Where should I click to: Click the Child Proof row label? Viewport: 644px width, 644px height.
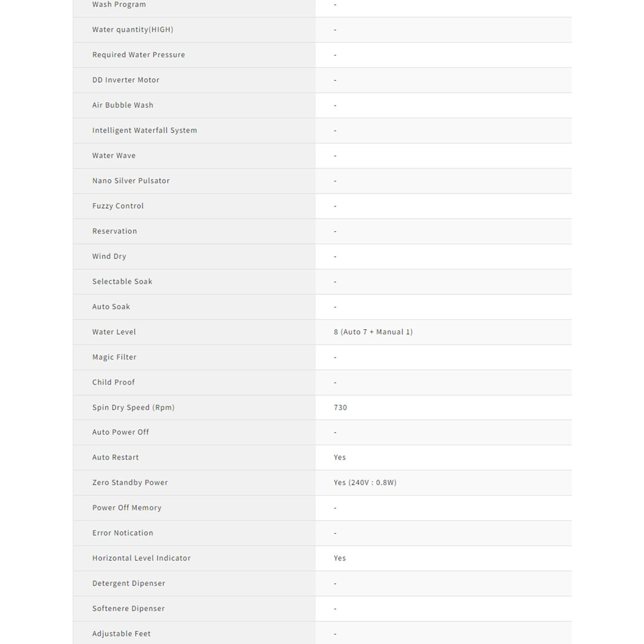pos(113,382)
